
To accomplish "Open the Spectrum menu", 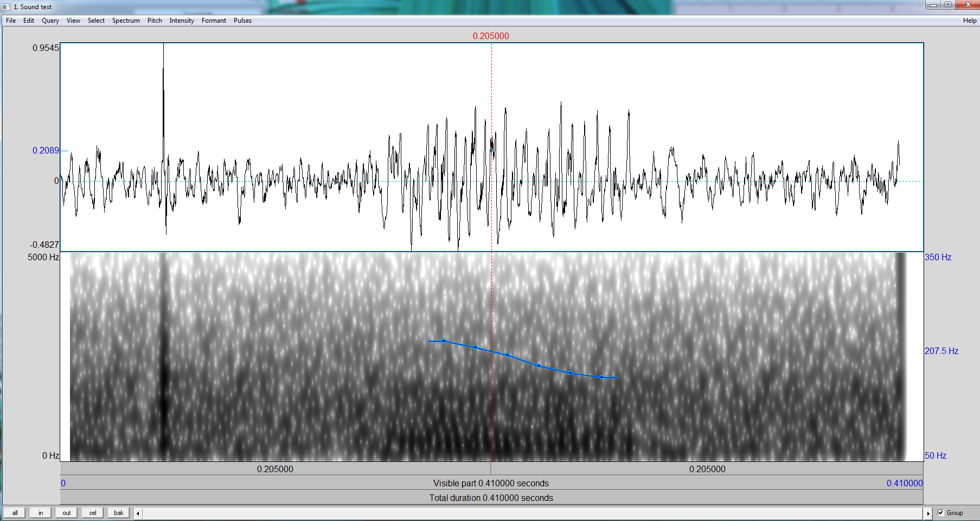I will tap(126, 21).
